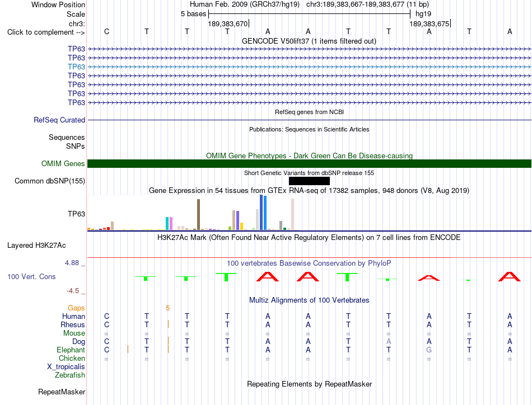Click the pale pink tall bar in GTEx chart

[292, 214]
